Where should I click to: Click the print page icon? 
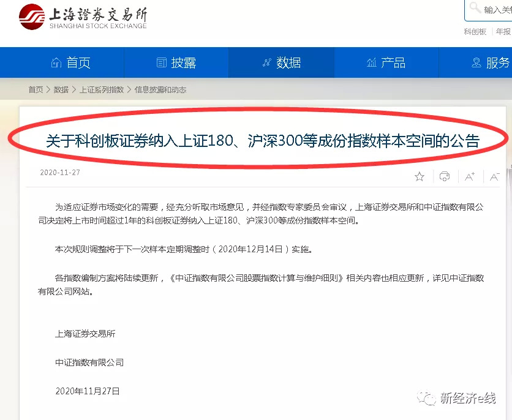[445, 176]
